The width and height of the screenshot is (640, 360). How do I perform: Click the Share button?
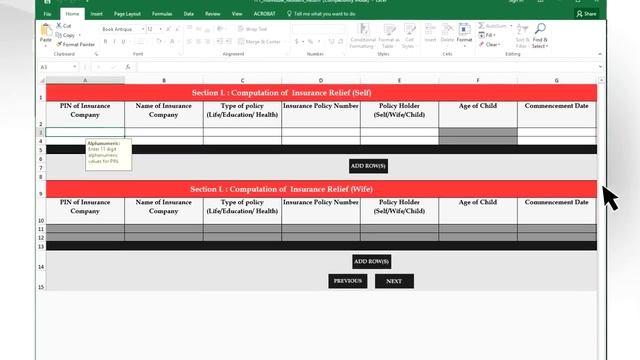click(587, 14)
